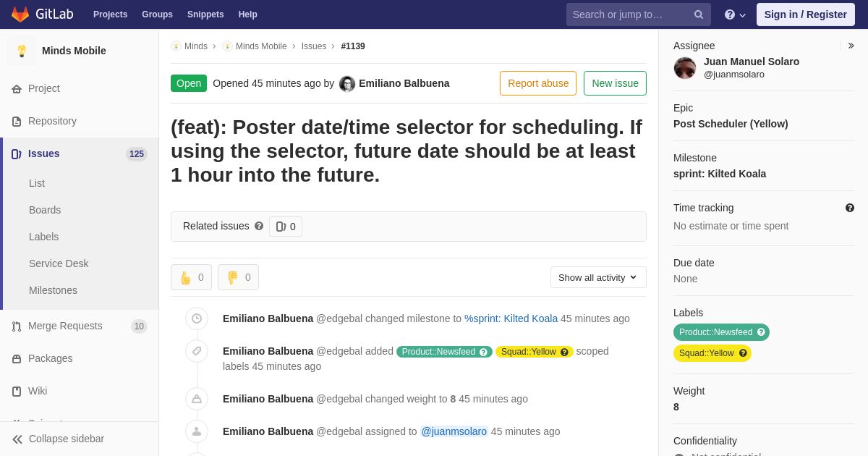
Task: Click the New issue button
Action: pyautogui.click(x=615, y=83)
